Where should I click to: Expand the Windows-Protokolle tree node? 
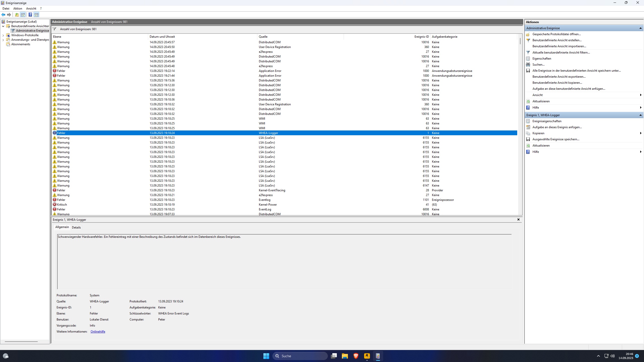pos(3,35)
